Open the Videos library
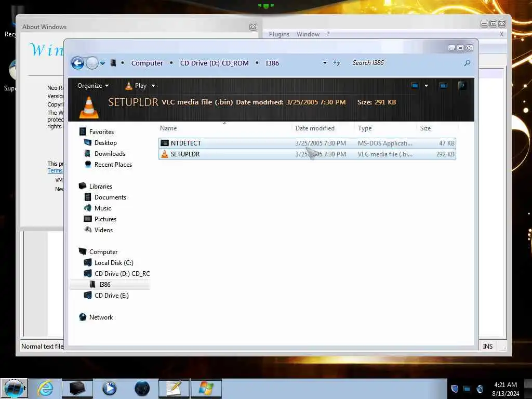Image resolution: width=532 pixels, height=399 pixels. 103,230
